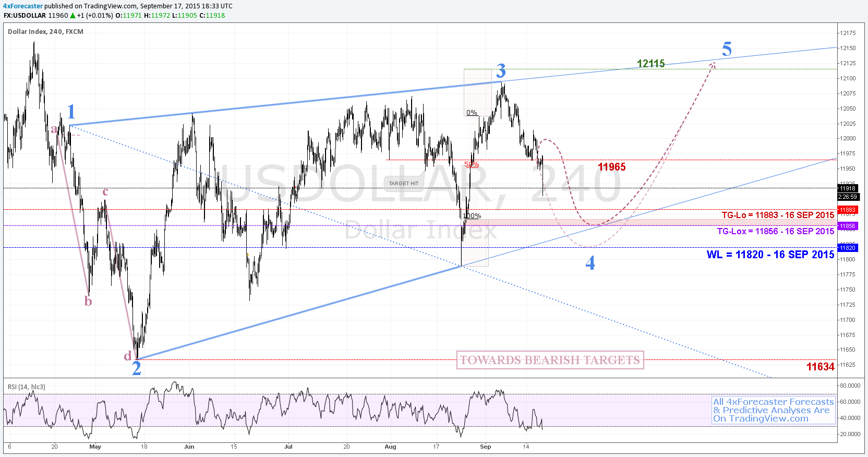The image size is (868, 457).
Task: Select the 'TG-Lo = 11883 - 16 SEP 2015' text
Action: pyautogui.click(x=778, y=215)
